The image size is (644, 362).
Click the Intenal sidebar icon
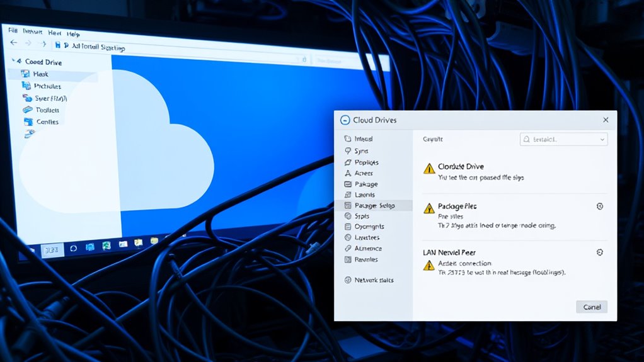tap(348, 139)
